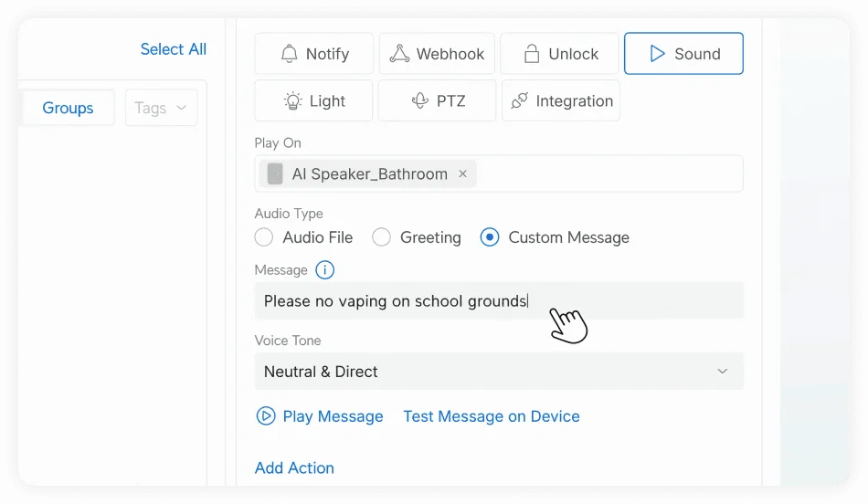The height and width of the screenshot is (504, 868).
Task: Click Test Message on Device link
Action: [492, 416]
